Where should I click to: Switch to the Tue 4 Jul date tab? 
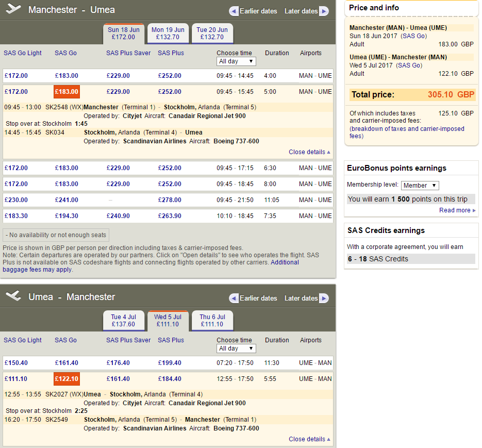point(124,321)
